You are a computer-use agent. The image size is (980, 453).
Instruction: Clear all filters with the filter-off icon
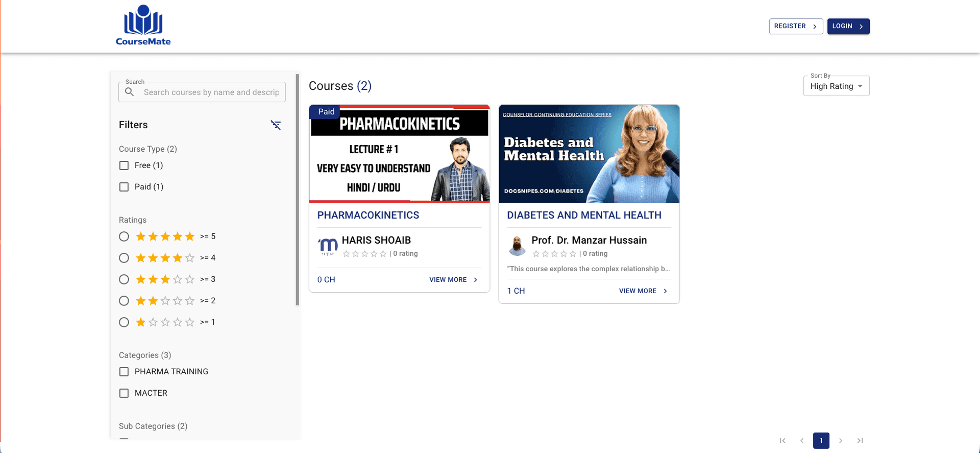point(276,125)
